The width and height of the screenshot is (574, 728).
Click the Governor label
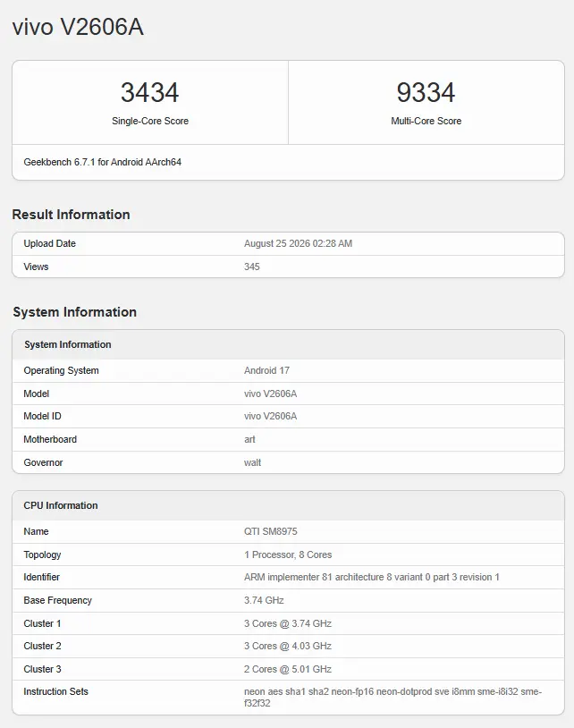point(43,462)
